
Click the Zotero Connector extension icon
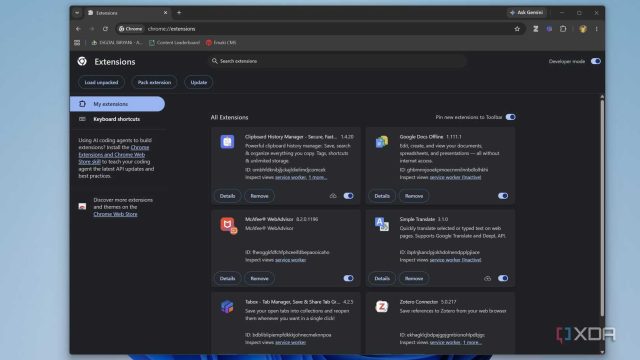point(382,307)
